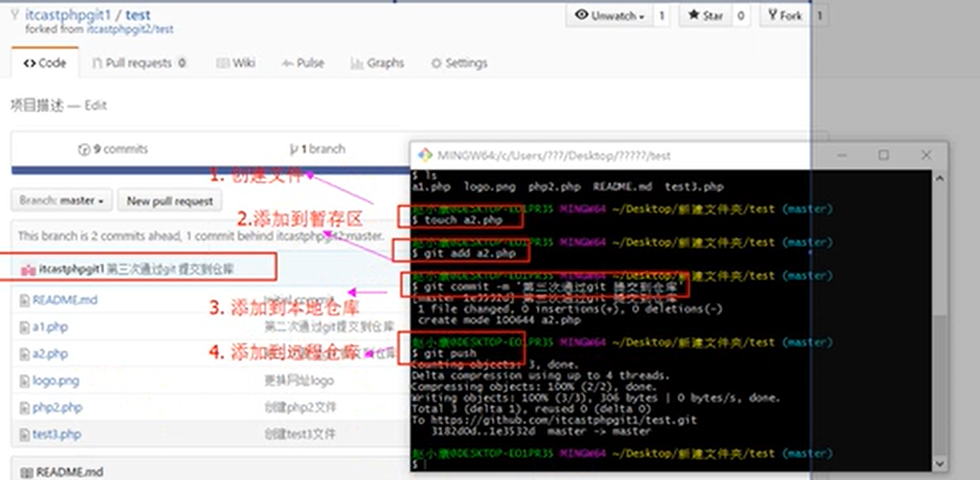Click the watchers count 1

click(x=662, y=15)
